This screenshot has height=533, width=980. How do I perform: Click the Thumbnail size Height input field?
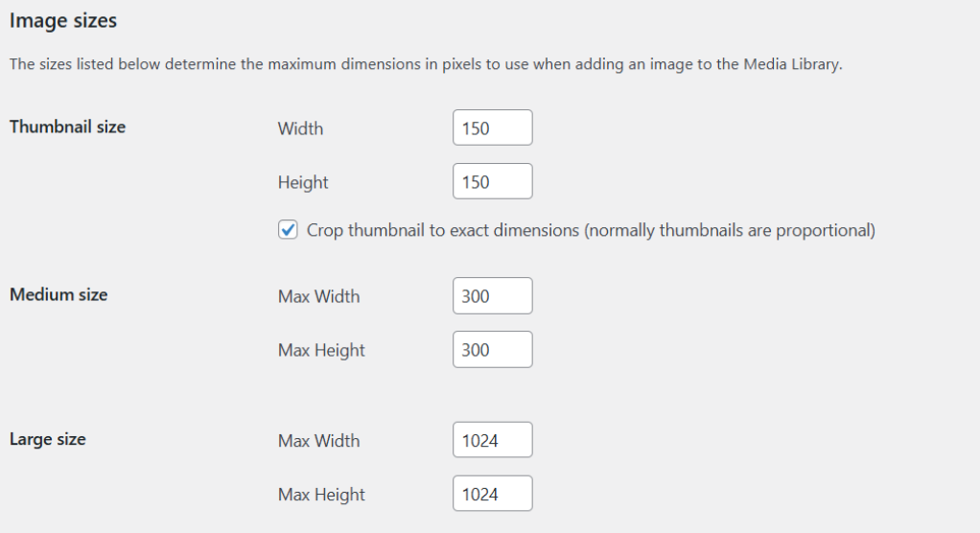(492, 181)
